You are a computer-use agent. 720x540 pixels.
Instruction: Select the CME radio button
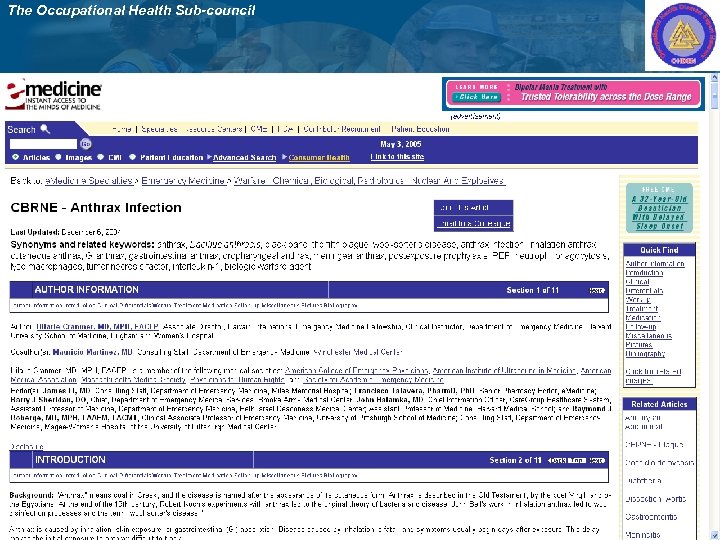click(x=101, y=157)
